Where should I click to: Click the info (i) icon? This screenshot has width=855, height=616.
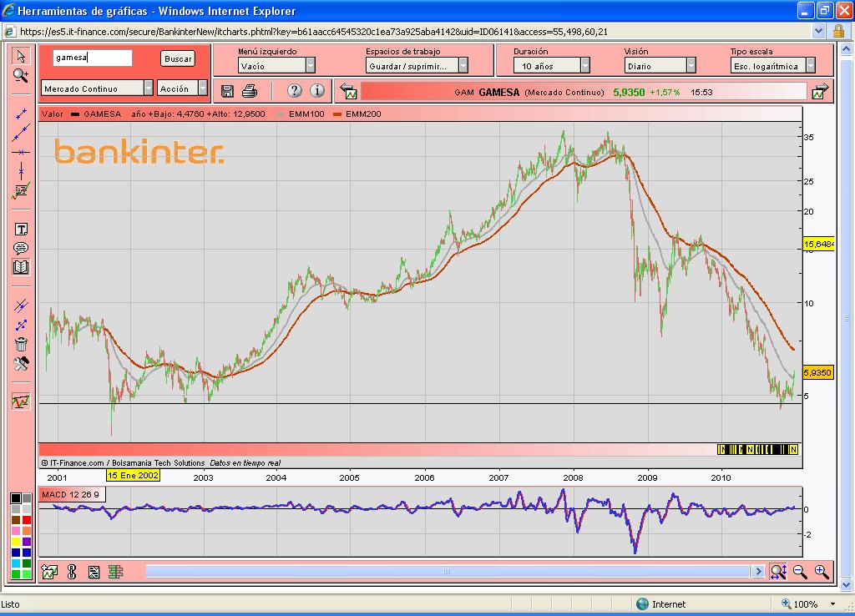(x=317, y=91)
